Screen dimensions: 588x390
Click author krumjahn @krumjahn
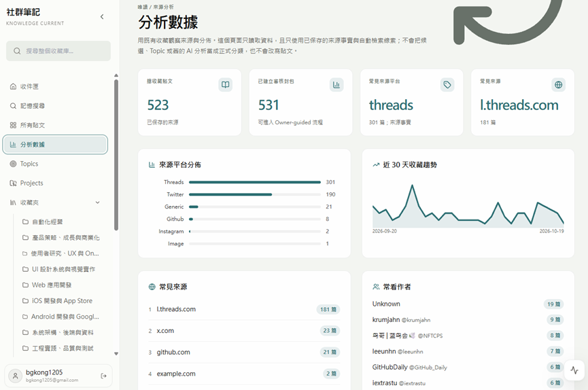pyautogui.click(x=401, y=320)
